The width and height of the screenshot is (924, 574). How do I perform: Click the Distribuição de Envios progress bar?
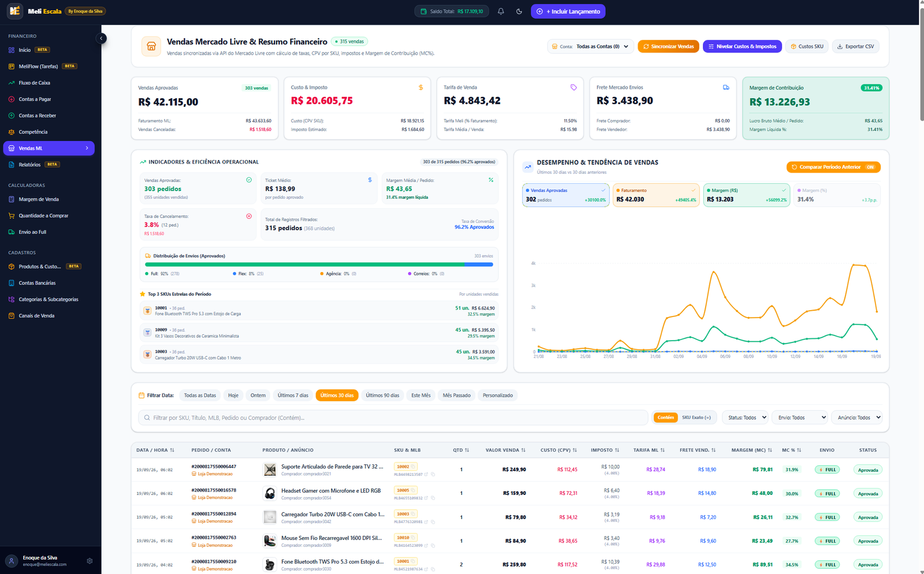(x=319, y=264)
